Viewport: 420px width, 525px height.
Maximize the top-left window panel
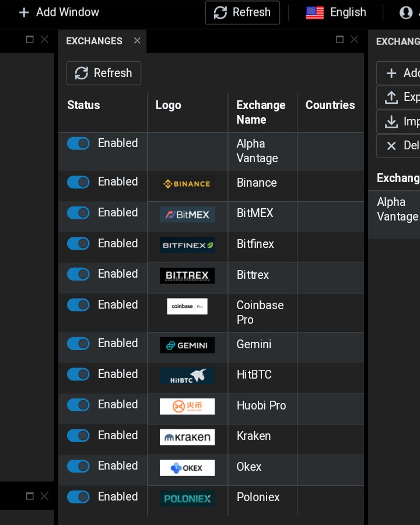[30, 39]
